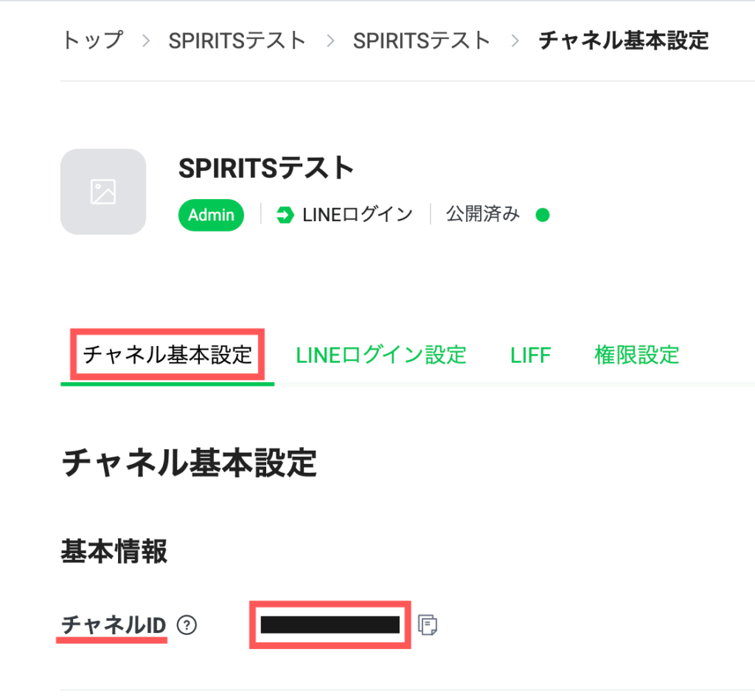Image resolution: width=755 pixels, height=700 pixels.
Task: Click the 公開済み status label
Action: (x=483, y=215)
